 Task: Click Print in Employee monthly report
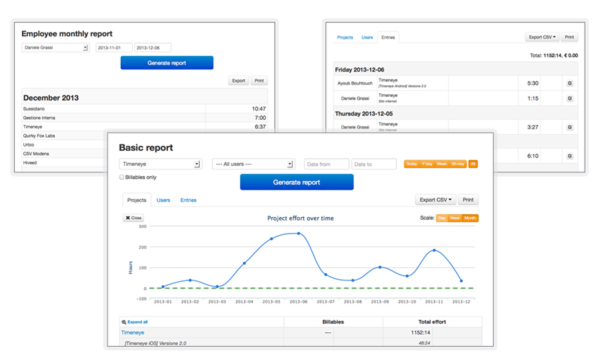pyautogui.click(x=259, y=81)
